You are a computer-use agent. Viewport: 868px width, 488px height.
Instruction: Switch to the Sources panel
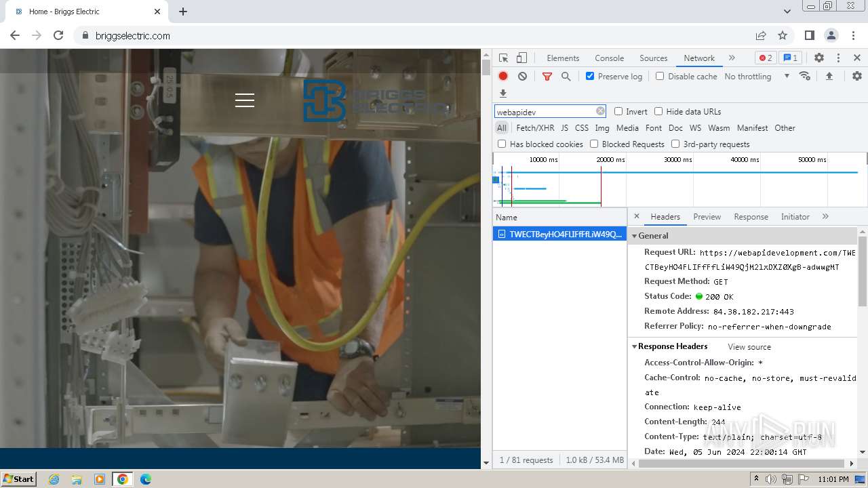pyautogui.click(x=654, y=58)
